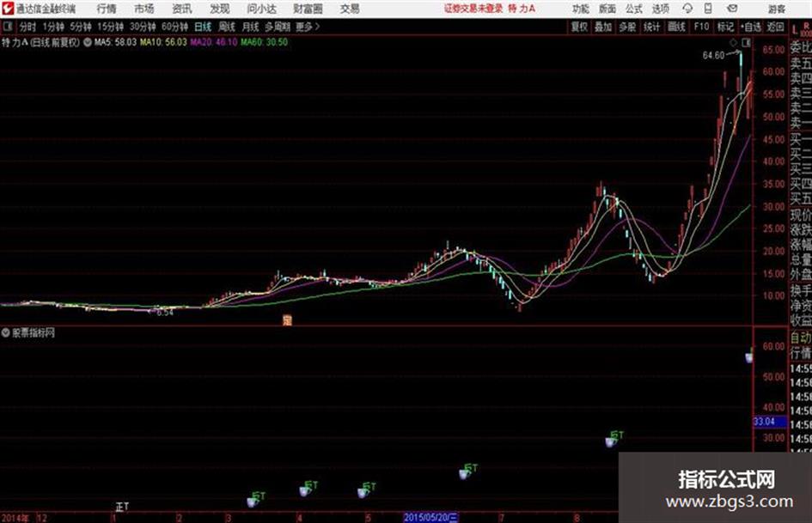This screenshot has height=523, width=812.
Task: Open the 财富圈 menu
Action: 308,9
